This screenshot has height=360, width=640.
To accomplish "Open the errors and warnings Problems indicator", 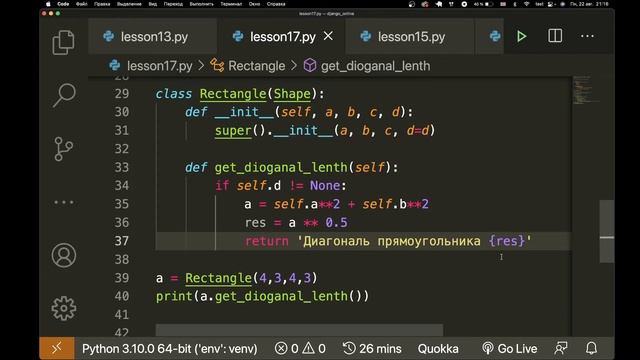I will [x=300, y=349].
